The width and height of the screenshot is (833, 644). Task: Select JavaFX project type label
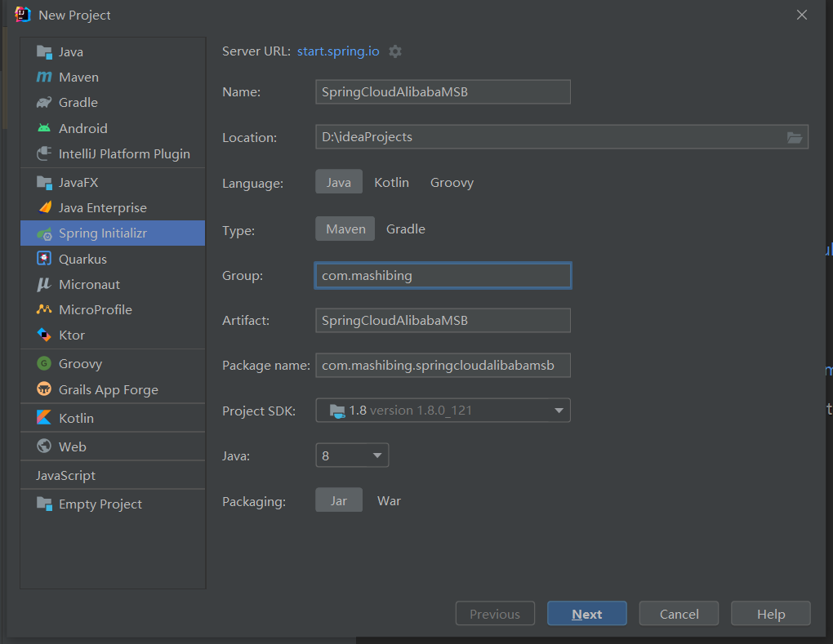78,183
